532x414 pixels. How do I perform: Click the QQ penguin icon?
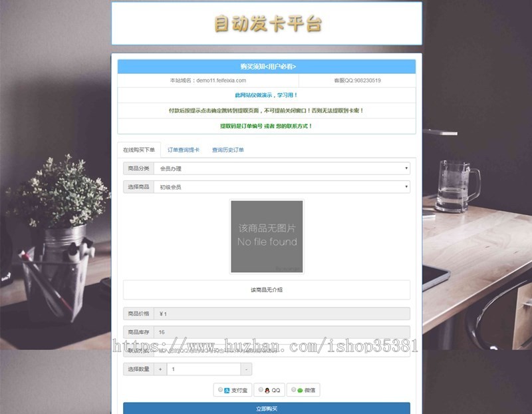[267, 391]
